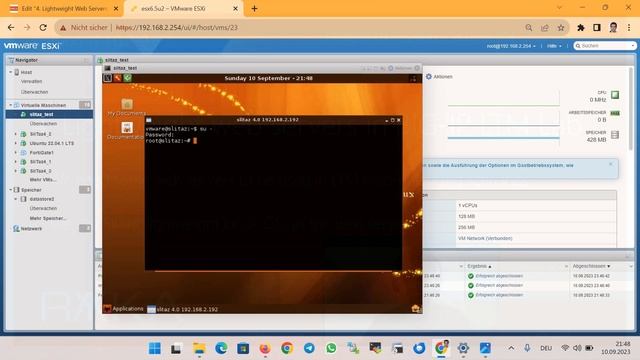Expand the FortiGate1 VM node
This screenshot has height=360, width=640.
pyautogui.click(x=16, y=153)
